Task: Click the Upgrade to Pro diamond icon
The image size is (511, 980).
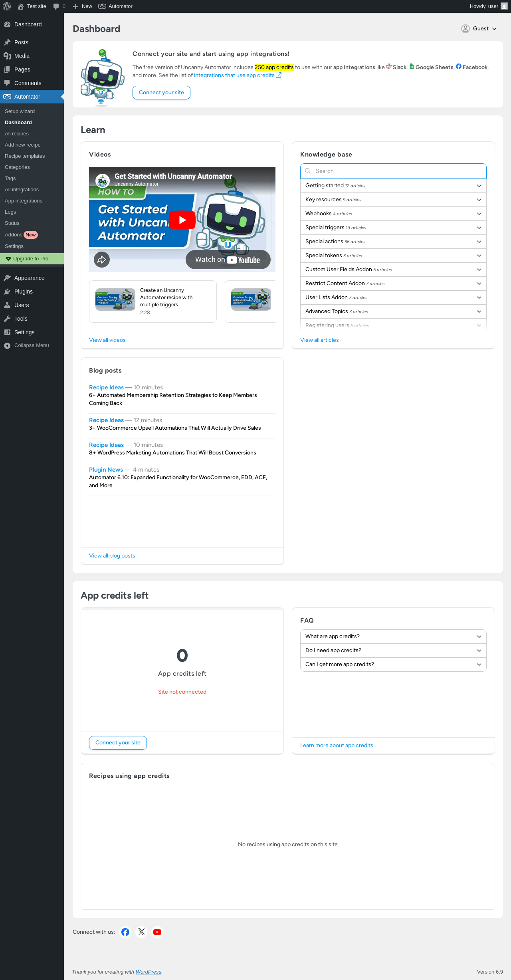Action: pyautogui.click(x=8, y=259)
